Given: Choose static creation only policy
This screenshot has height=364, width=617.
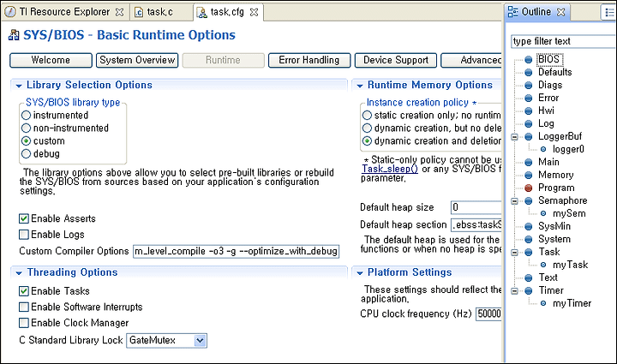Looking at the screenshot, I should (367, 115).
